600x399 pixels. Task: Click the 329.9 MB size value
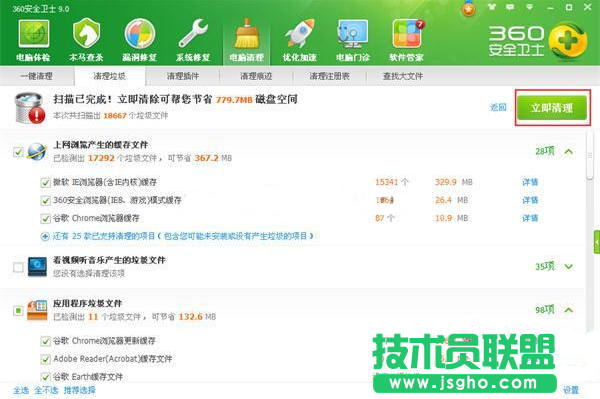click(x=453, y=182)
